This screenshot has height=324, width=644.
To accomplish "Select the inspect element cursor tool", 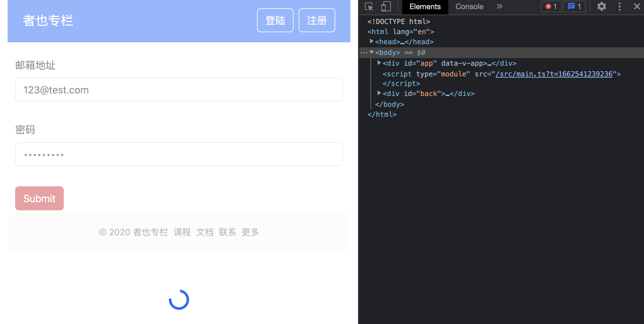I will (369, 6).
